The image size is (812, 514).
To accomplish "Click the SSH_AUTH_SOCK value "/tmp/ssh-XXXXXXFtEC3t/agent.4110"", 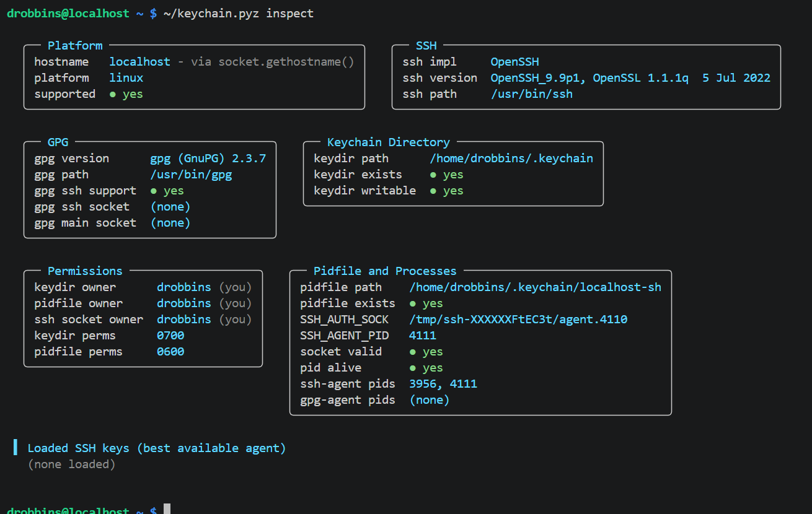I will (x=519, y=320).
